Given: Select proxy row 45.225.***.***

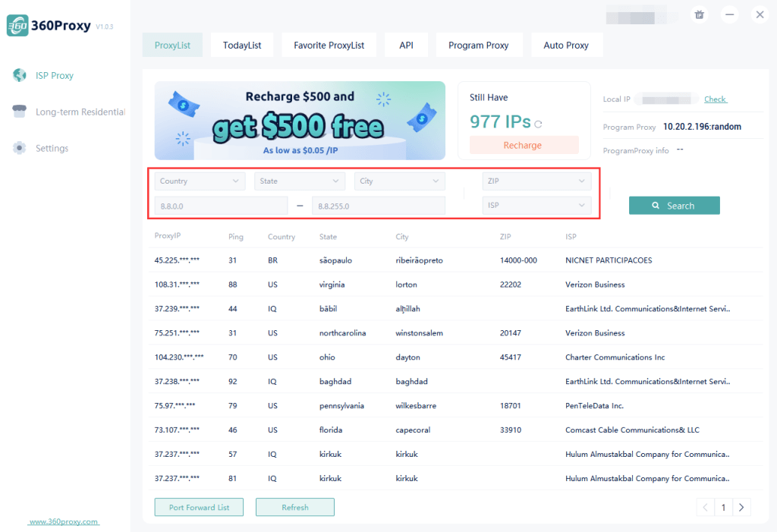Looking at the screenshot, I should coord(455,260).
